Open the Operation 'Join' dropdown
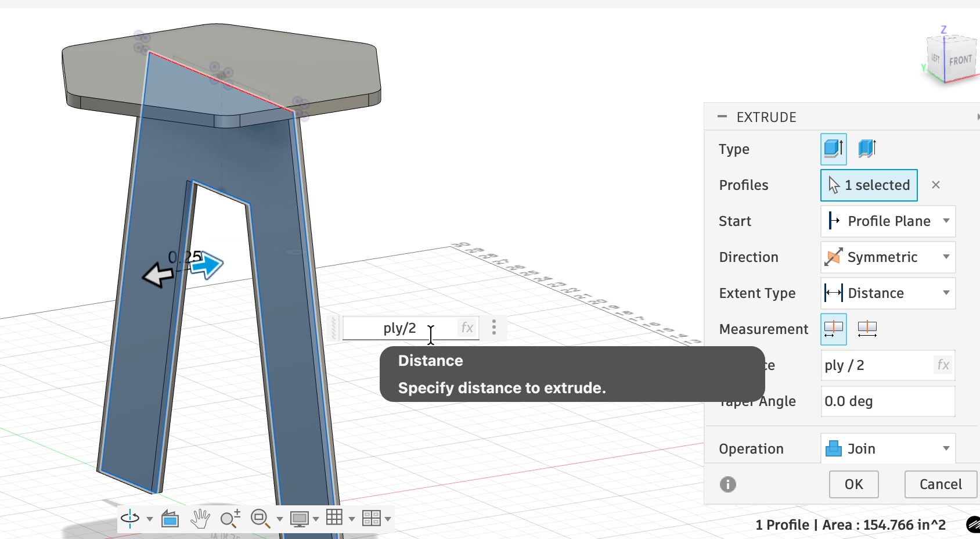This screenshot has height=539, width=980. [888, 448]
